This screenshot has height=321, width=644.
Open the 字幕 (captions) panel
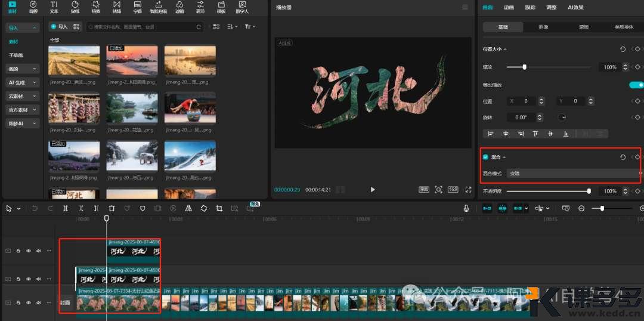pos(138,7)
